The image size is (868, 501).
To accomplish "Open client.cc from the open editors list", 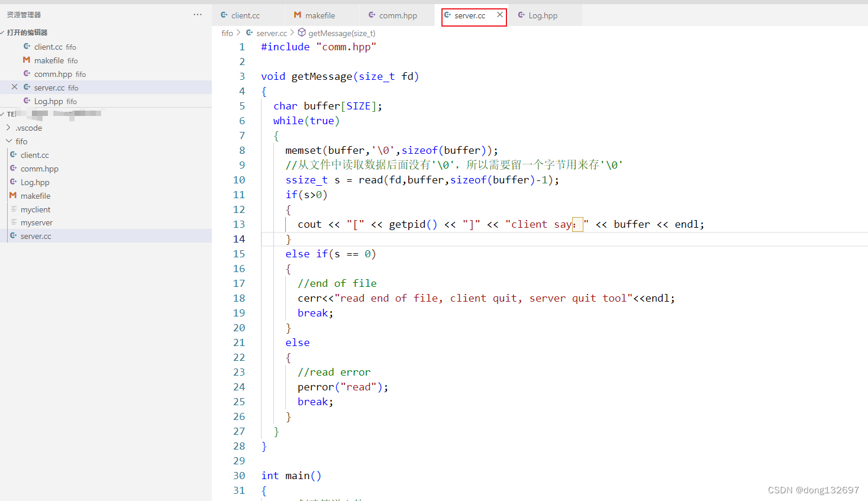I will [x=106, y=47].
